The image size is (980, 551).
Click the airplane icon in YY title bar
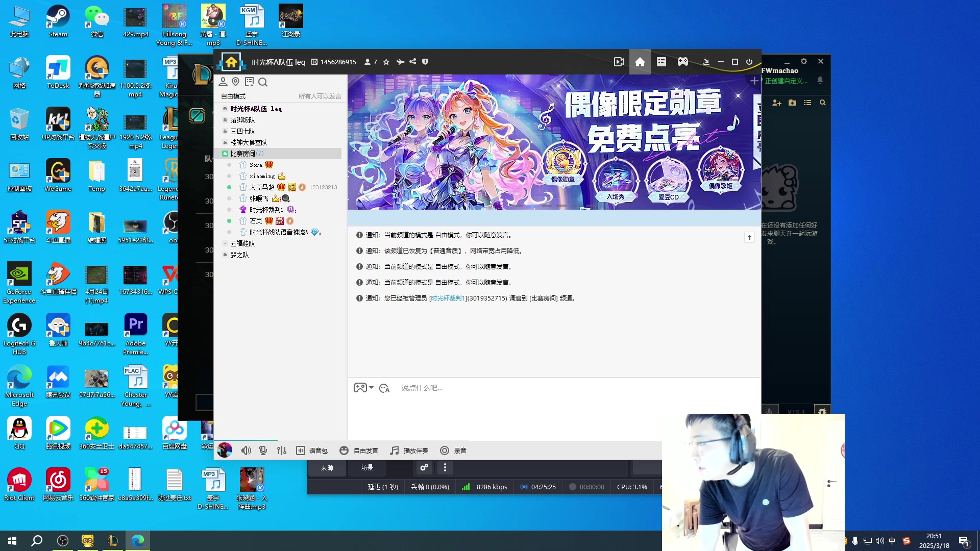coord(400,62)
